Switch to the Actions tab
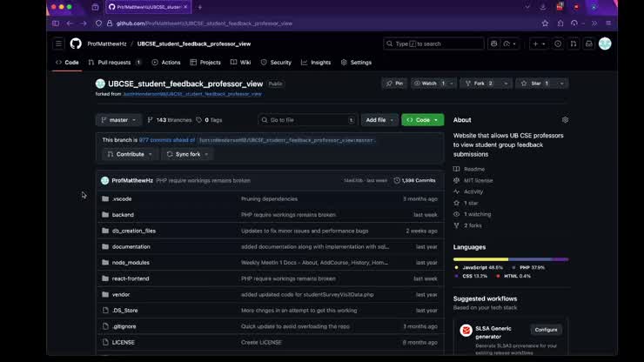The height and width of the screenshot is (362, 644). point(166,63)
